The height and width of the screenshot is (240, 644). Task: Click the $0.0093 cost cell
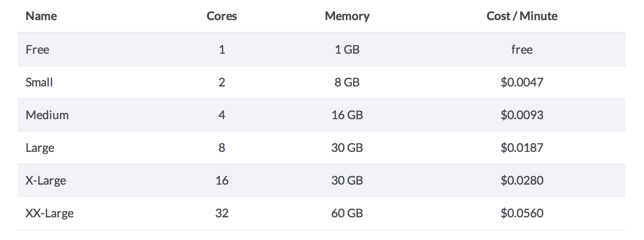pos(522,115)
